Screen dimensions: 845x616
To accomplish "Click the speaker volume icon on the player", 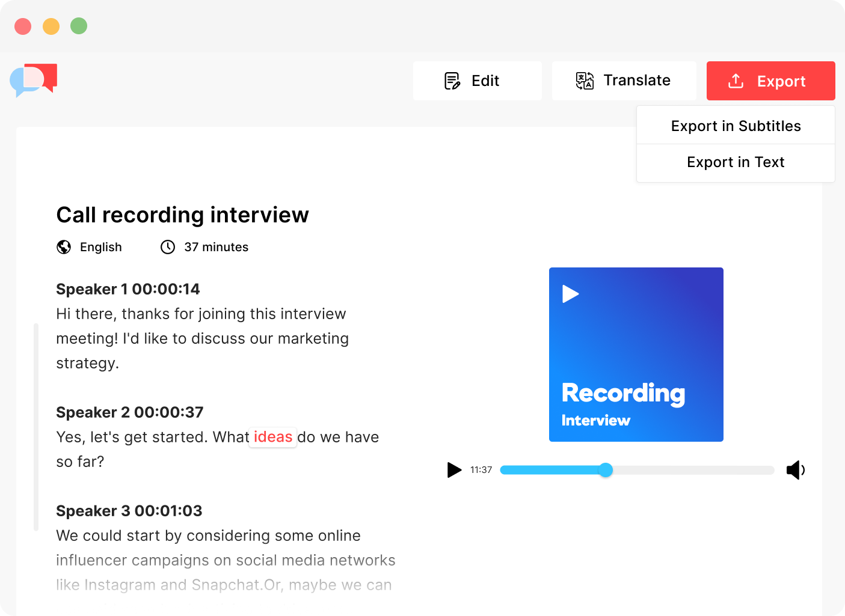I will (796, 470).
